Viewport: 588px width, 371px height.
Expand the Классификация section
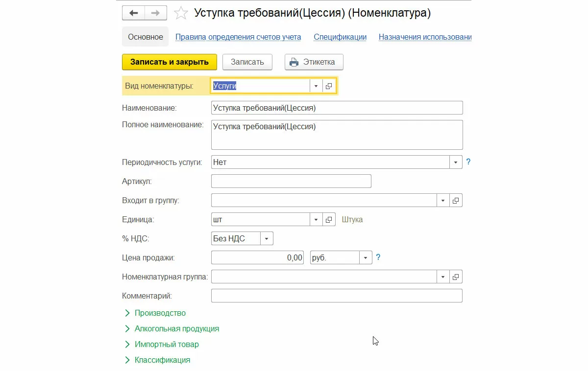pyautogui.click(x=157, y=360)
